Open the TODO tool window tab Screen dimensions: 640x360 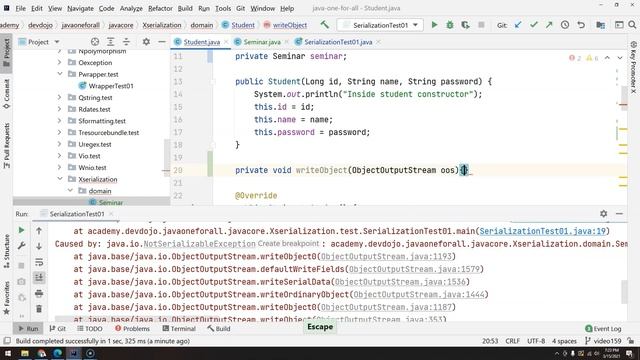(90, 329)
